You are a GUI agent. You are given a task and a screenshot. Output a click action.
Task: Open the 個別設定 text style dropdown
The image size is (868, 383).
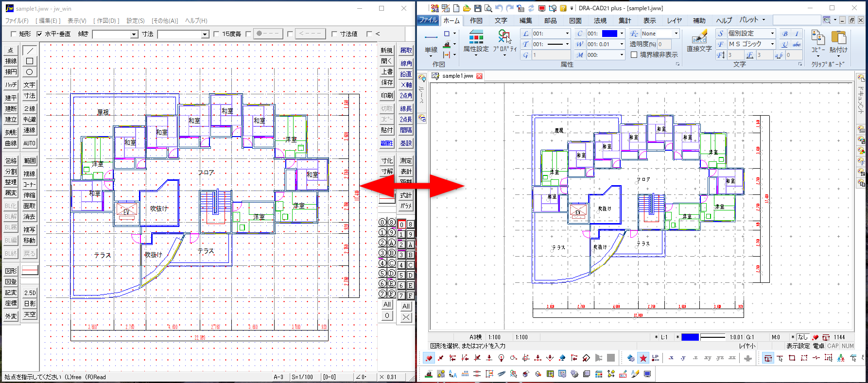pos(772,34)
